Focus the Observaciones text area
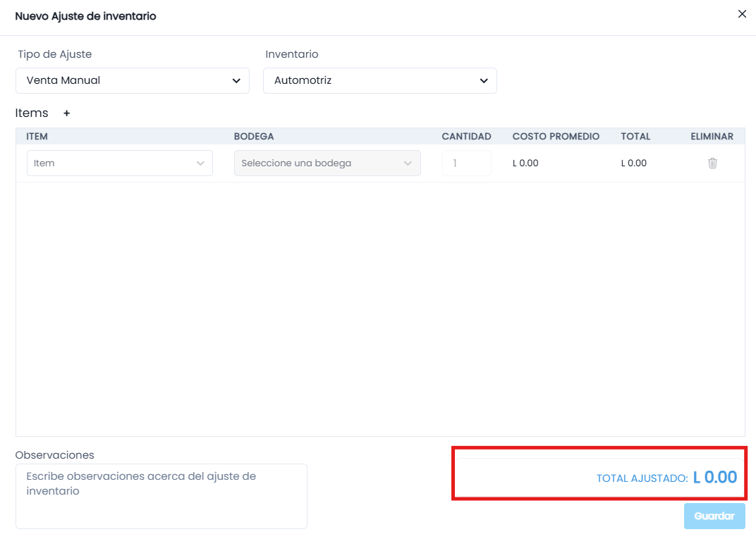The image size is (756, 539). pyautogui.click(x=161, y=496)
